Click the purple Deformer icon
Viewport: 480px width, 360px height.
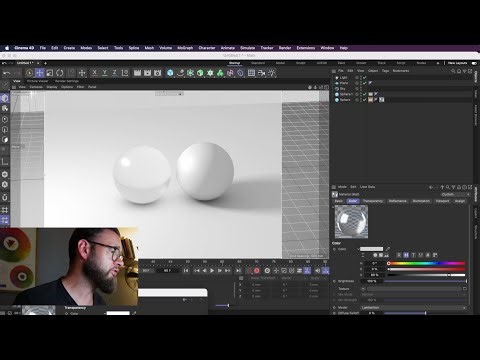(x=230, y=73)
